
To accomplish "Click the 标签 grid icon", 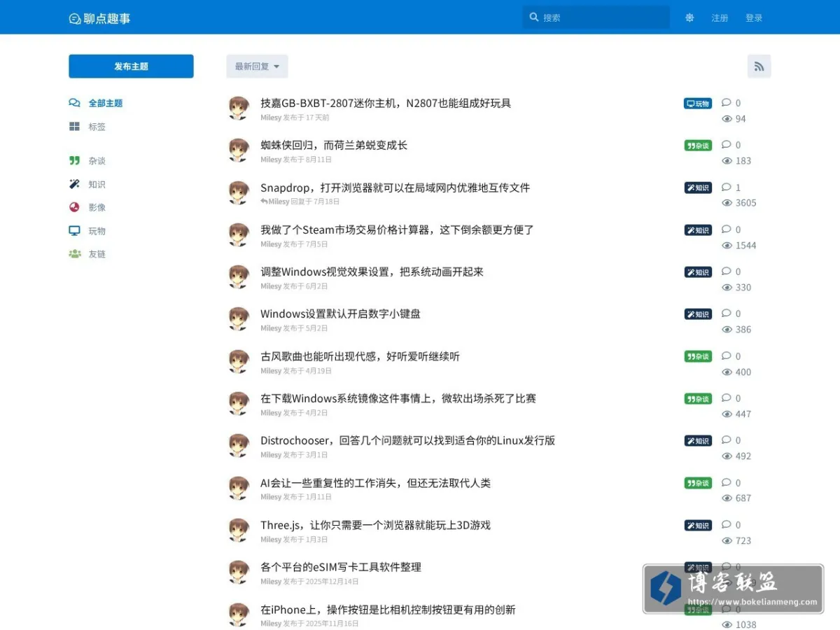I will (x=74, y=127).
